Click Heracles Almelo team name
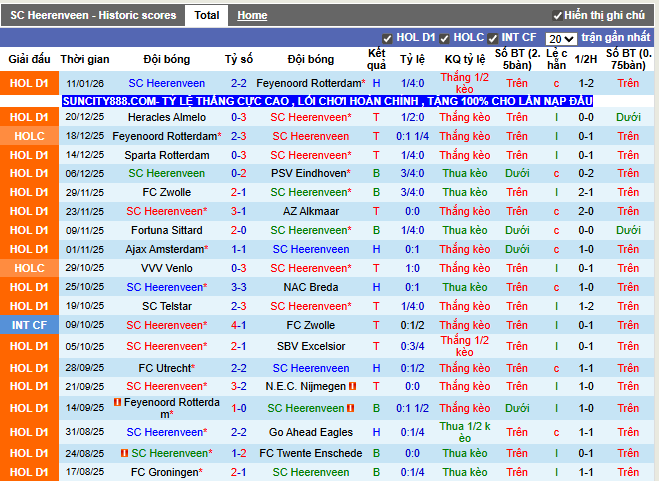The image size is (659, 481). (166, 117)
